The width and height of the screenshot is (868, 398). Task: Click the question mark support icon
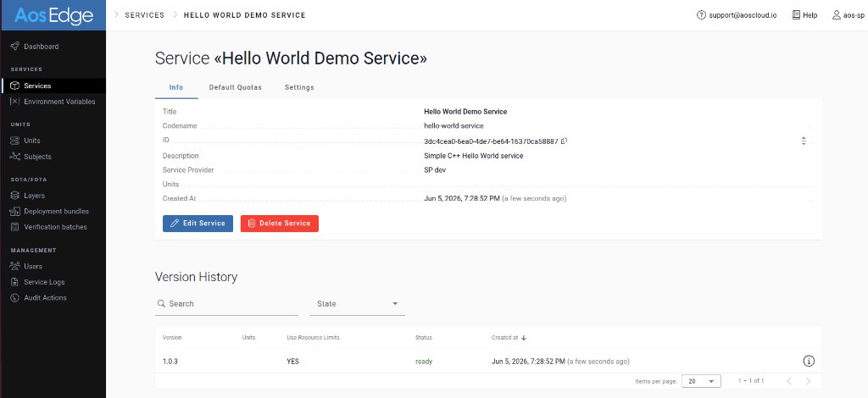[x=701, y=15]
